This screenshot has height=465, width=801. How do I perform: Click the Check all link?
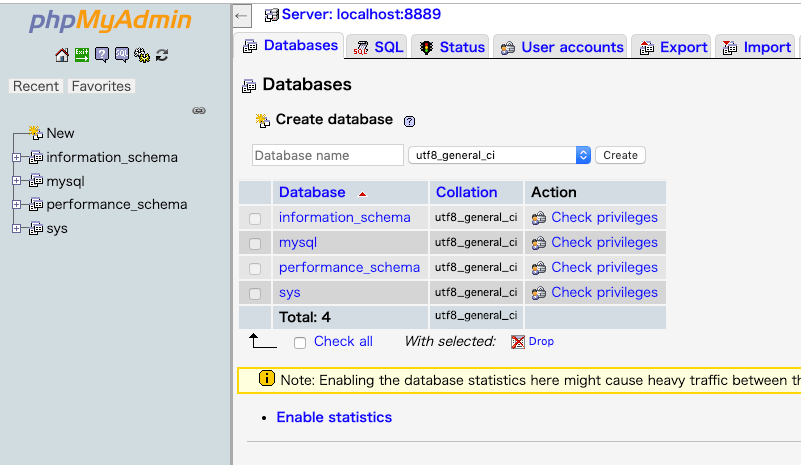pyautogui.click(x=343, y=341)
